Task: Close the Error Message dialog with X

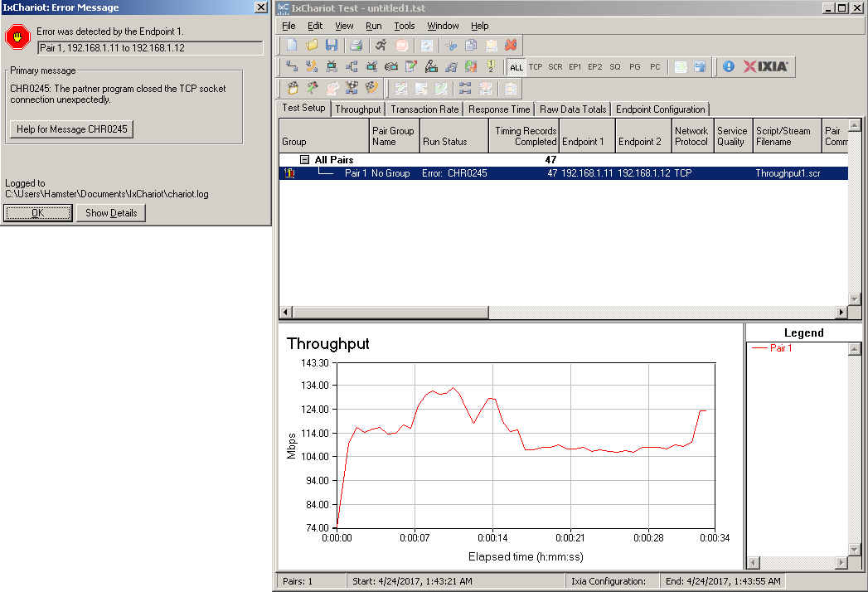Action: tap(261, 7)
